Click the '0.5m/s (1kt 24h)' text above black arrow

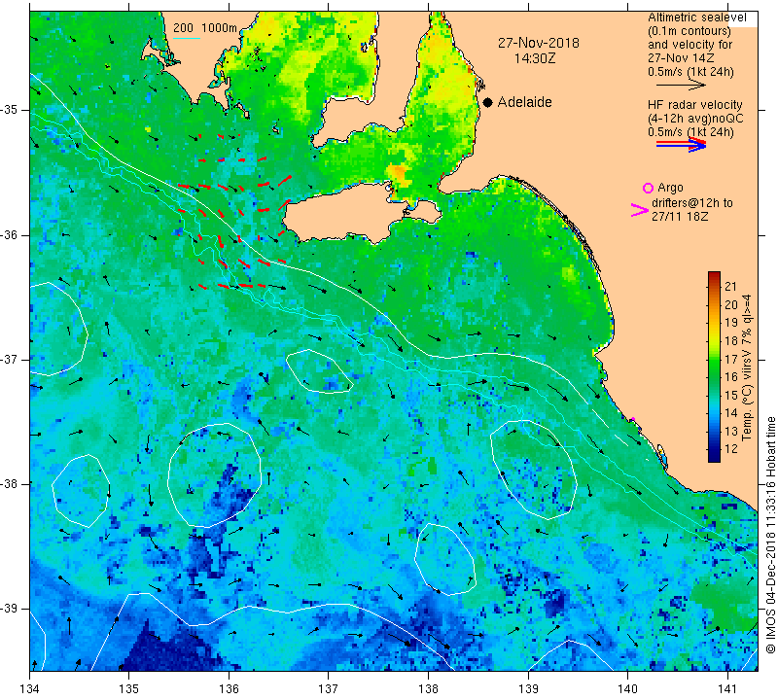click(x=690, y=72)
